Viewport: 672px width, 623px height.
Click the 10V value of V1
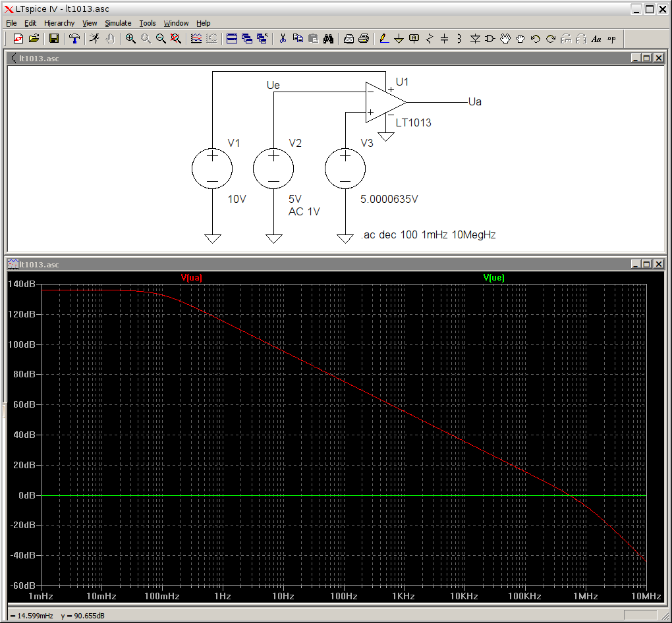pos(237,200)
